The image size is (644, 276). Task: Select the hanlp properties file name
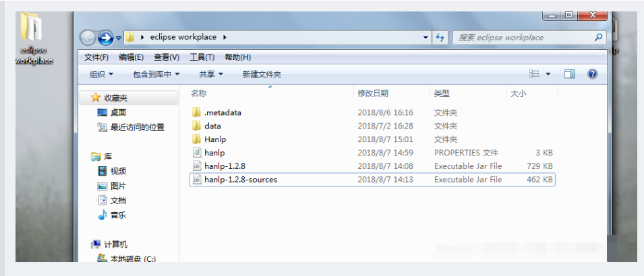click(x=214, y=153)
